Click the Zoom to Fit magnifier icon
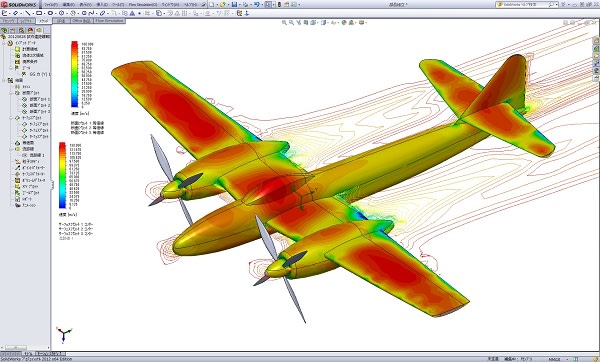Viewport: 600px width, 362px height. point(284,23)
